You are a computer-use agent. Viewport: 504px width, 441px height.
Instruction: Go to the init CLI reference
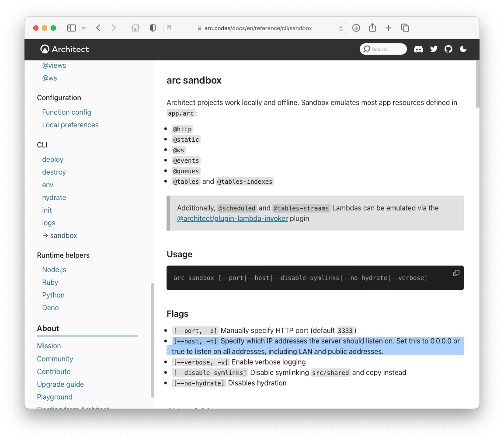47,210
